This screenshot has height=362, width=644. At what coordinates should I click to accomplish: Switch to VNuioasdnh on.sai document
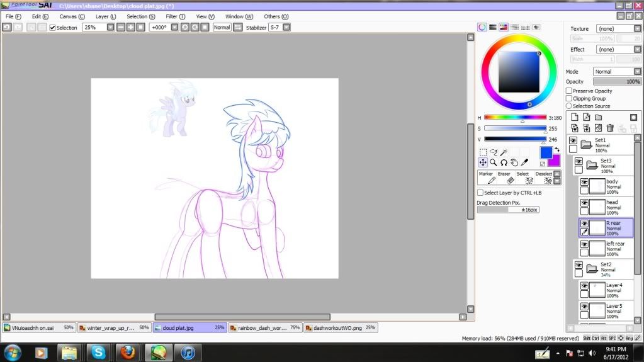(x=38, y=328)
